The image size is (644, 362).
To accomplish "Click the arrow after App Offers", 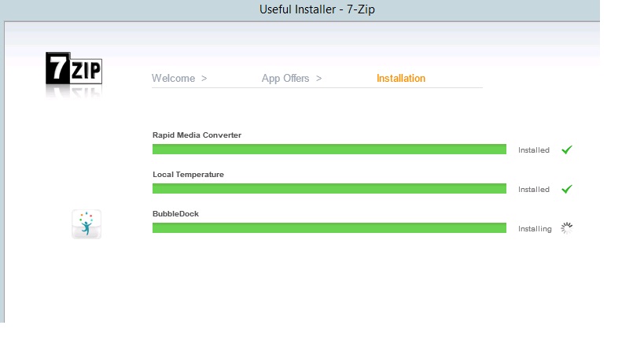I will point(318,79).
